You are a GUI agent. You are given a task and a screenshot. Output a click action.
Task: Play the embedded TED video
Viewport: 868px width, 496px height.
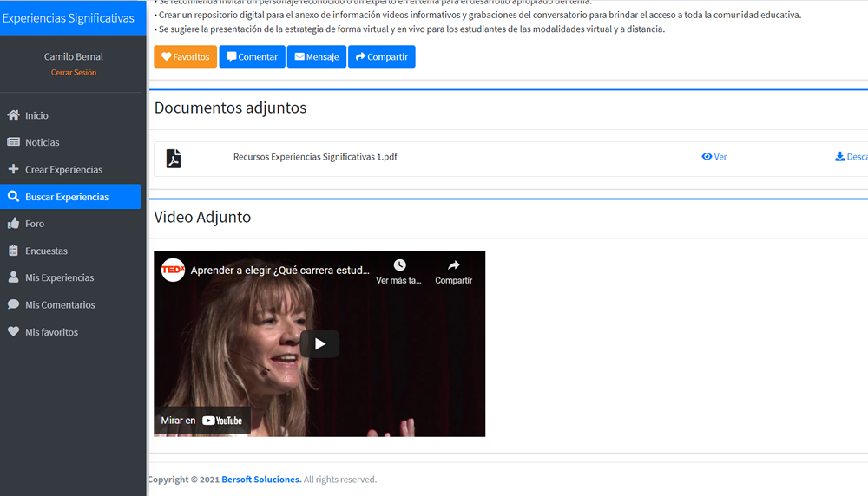click(319, 343)
